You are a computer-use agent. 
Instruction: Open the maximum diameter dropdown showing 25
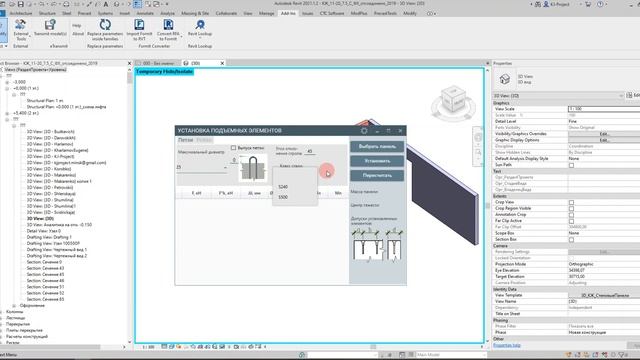tap(202, 167)
